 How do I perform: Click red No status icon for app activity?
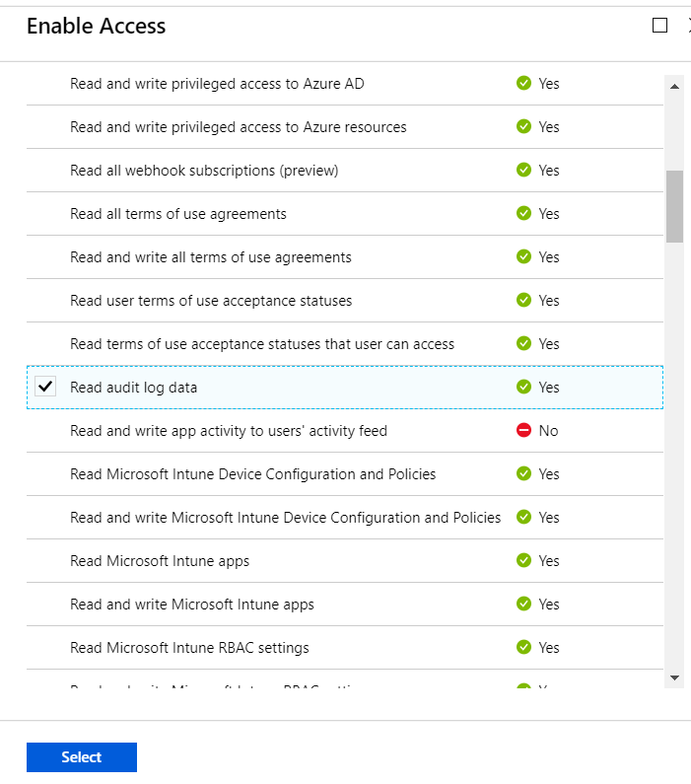tap(524, 431)
